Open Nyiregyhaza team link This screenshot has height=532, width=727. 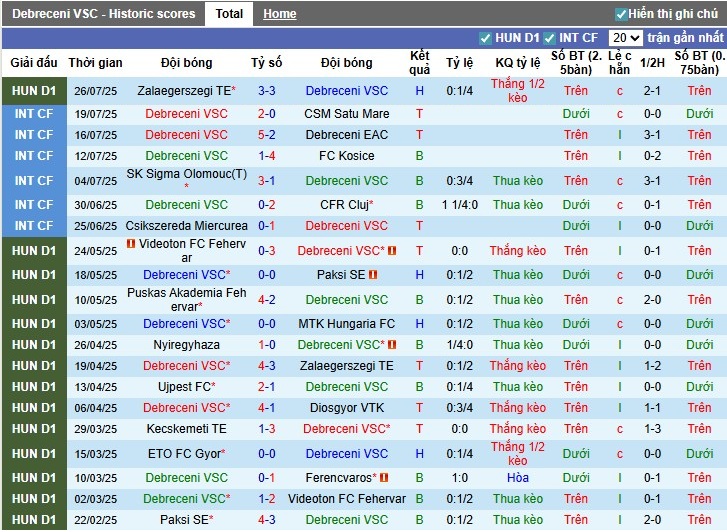pyautogui.click(x=186, y=345)
